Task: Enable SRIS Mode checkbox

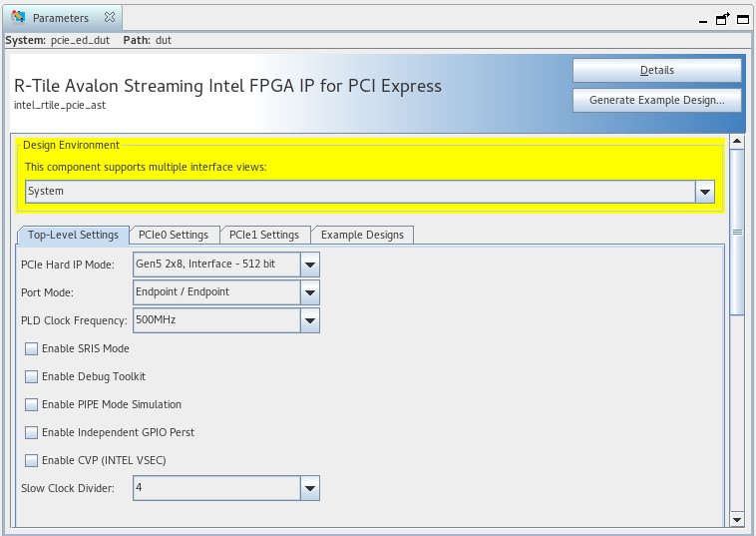Action: pos(32,349)
